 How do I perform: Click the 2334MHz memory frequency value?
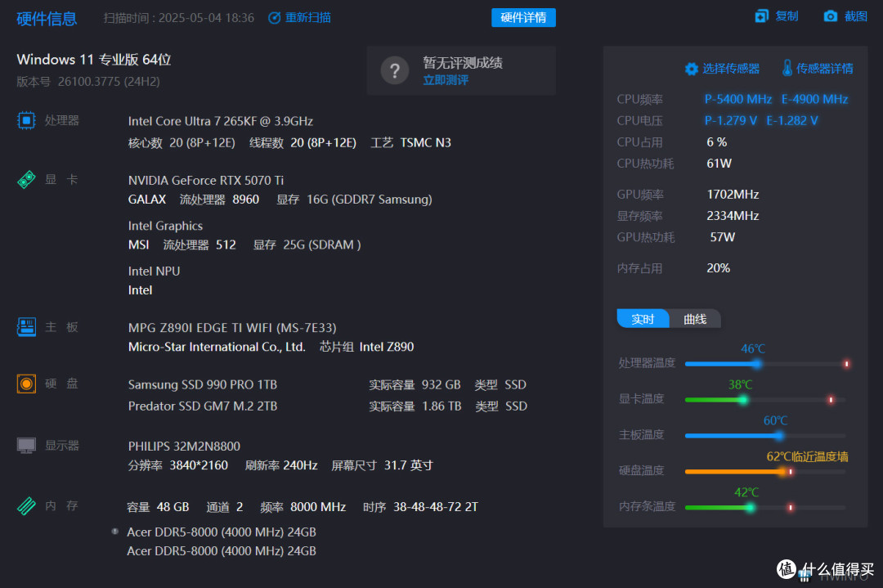[733, 216]
